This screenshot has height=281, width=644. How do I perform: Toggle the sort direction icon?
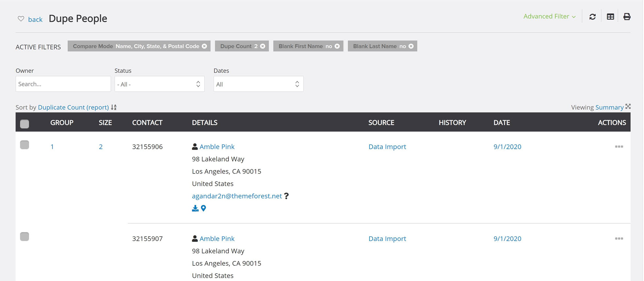114,107
